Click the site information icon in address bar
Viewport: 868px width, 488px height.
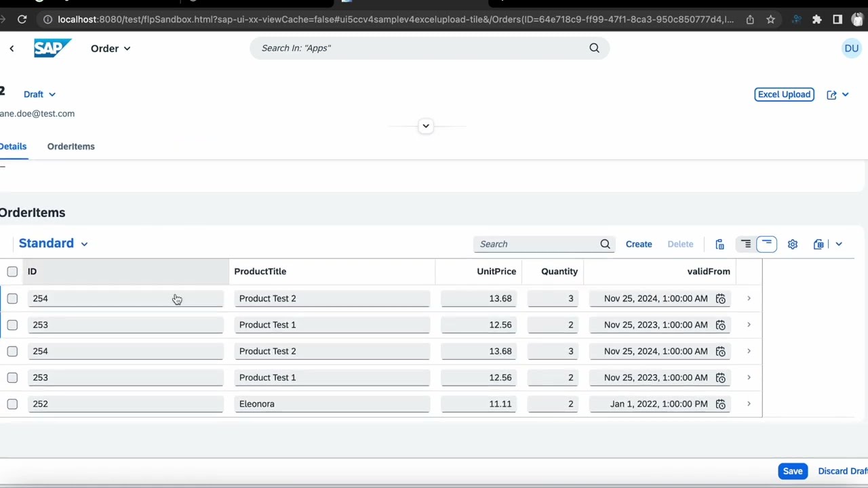click(47, 20)
